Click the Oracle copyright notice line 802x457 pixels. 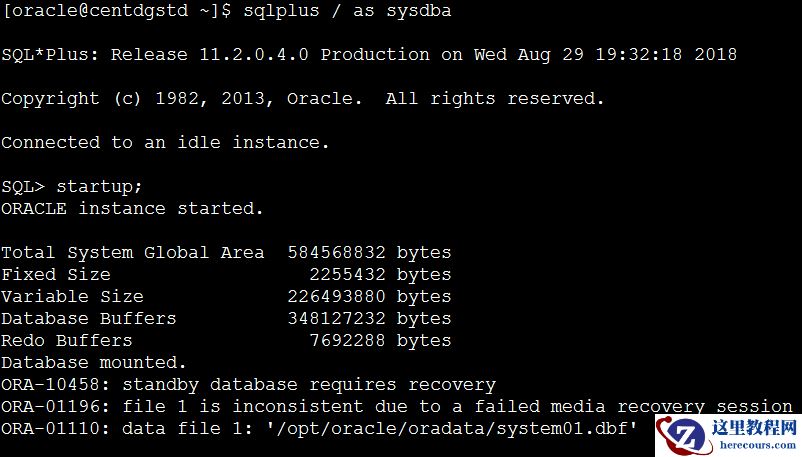point(302,98)
